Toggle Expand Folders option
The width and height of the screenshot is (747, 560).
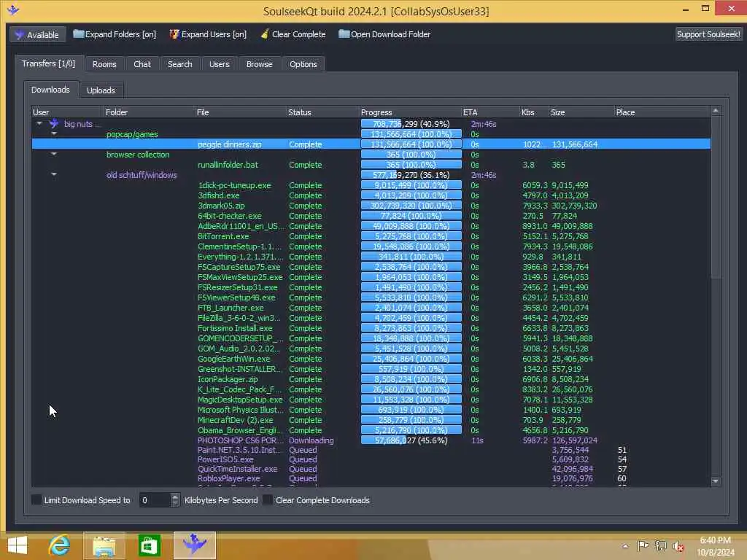(115, 34)
